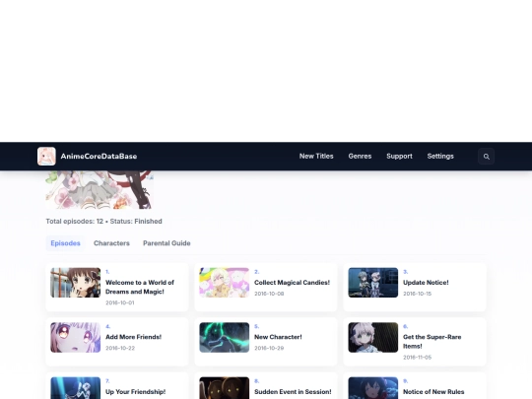Open Settings in navigation bar
Image resolution: width=532 pixels, height=399 pixels.
440,156
